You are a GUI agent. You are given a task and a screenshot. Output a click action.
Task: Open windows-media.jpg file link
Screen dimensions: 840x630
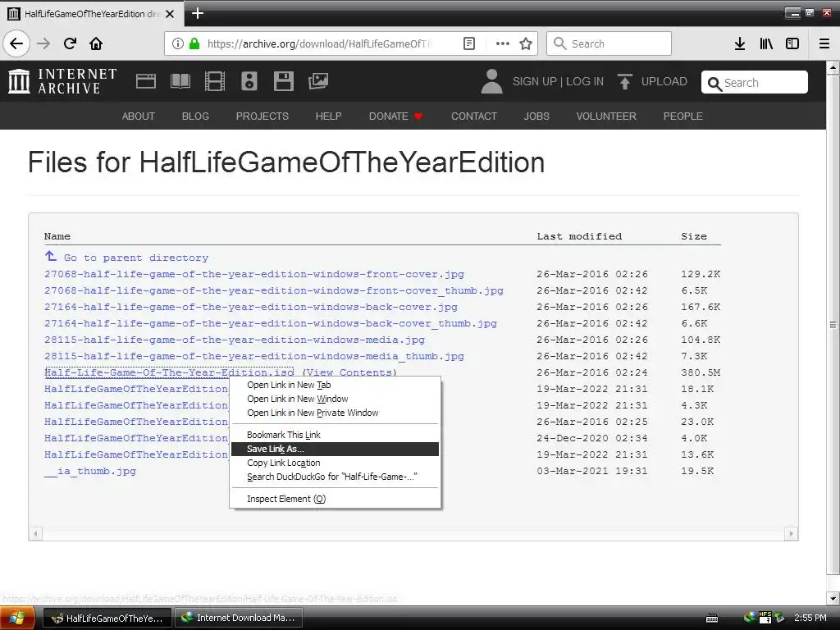(x=235, y=340)
